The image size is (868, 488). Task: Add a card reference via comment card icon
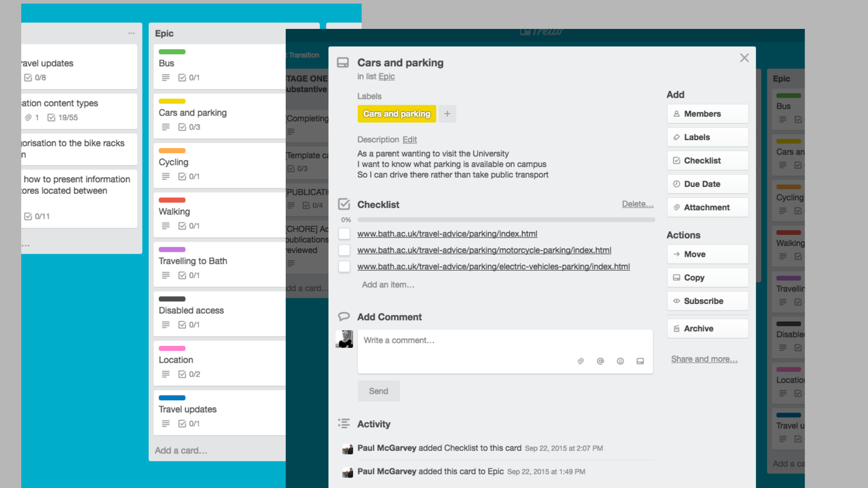coord(640,361)
